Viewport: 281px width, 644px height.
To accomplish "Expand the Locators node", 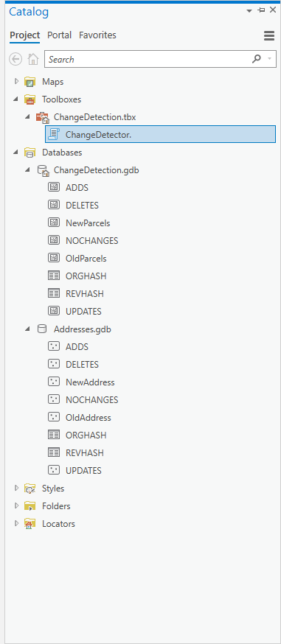I will click(16, 524).
